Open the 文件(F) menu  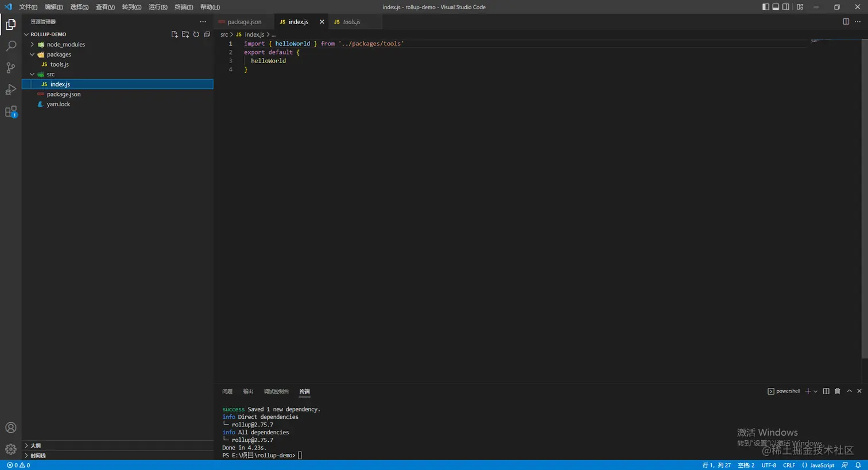click(x=28, y=7)
